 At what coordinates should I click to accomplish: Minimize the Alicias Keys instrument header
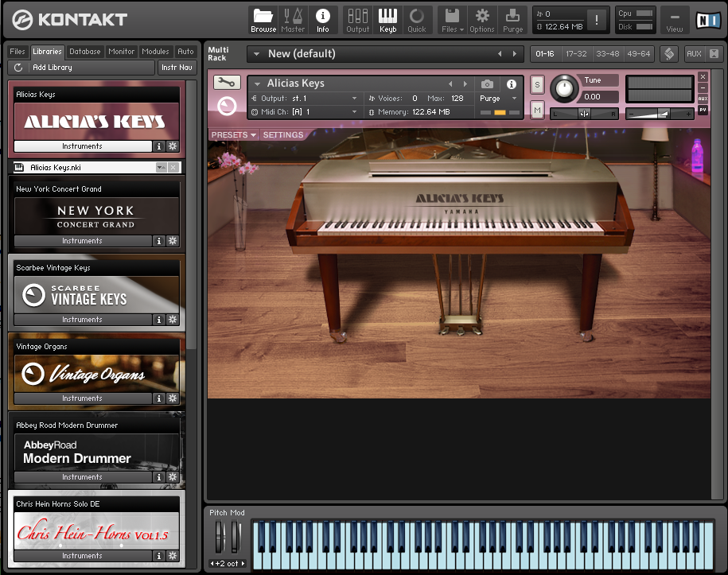[703, 87]
